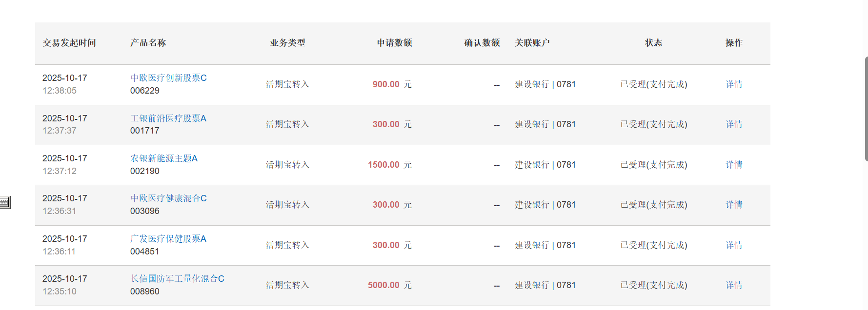View 详情 for the 12:36:31 transaction
This screenshot has width=868, height=310.
(734, 205)
